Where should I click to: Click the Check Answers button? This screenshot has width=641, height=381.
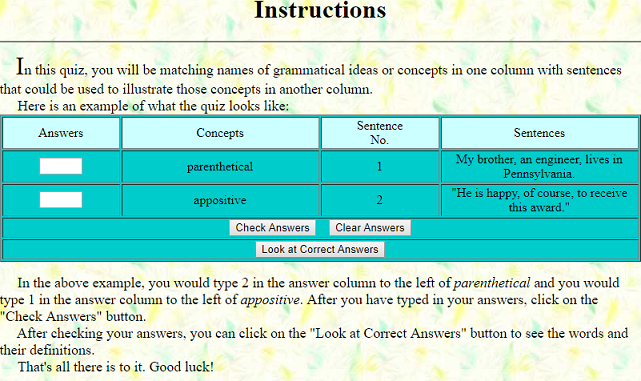click(272, 228)
